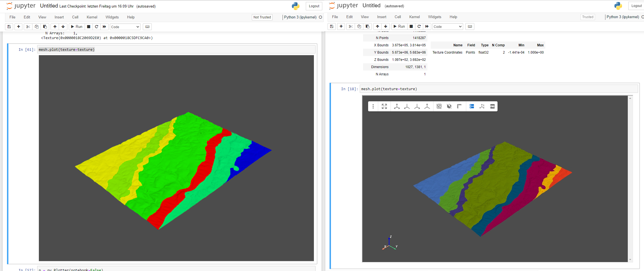The width and height of the screenshot is (644, 271).
Task: Cut selected cells in the left notebook
Action: tap(28, 27)
